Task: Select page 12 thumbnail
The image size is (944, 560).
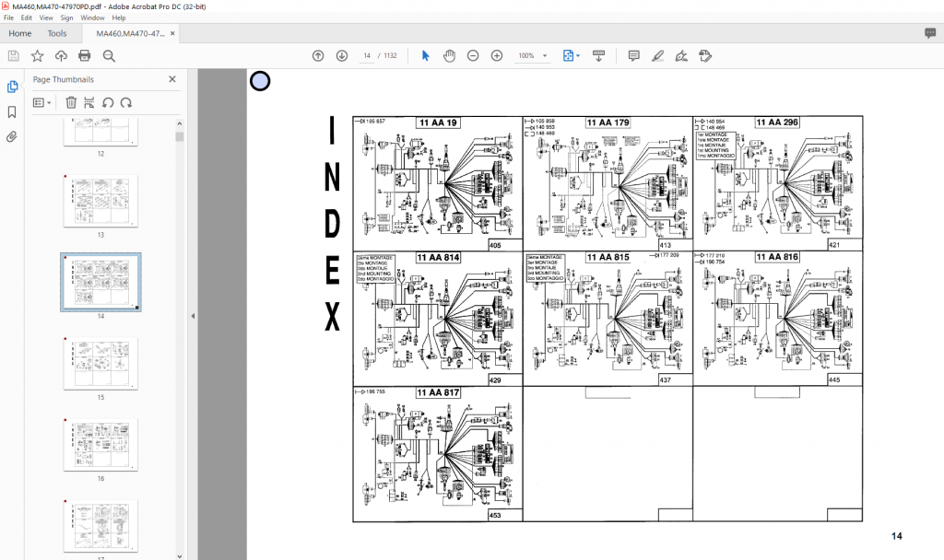Action: coord(100,132)
